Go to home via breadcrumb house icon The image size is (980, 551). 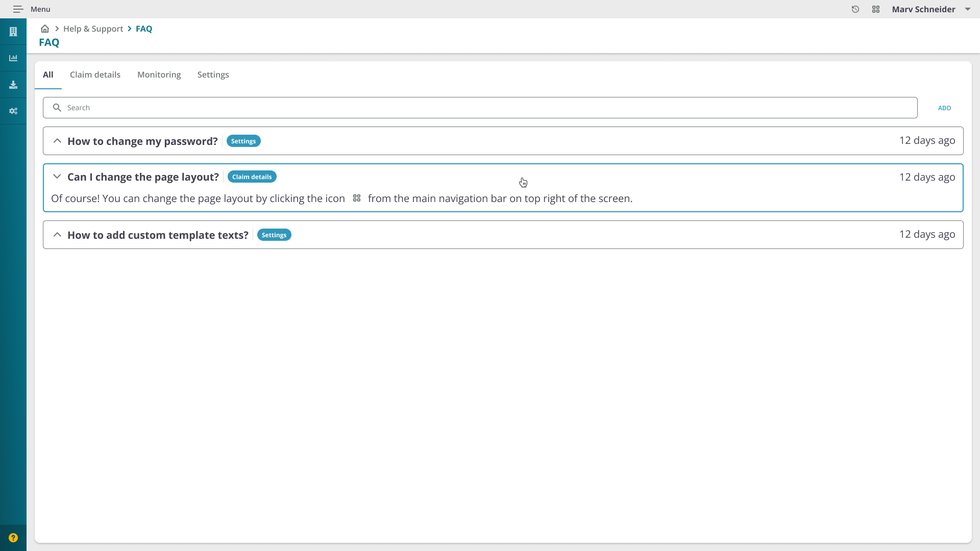(x=45, y=29)
